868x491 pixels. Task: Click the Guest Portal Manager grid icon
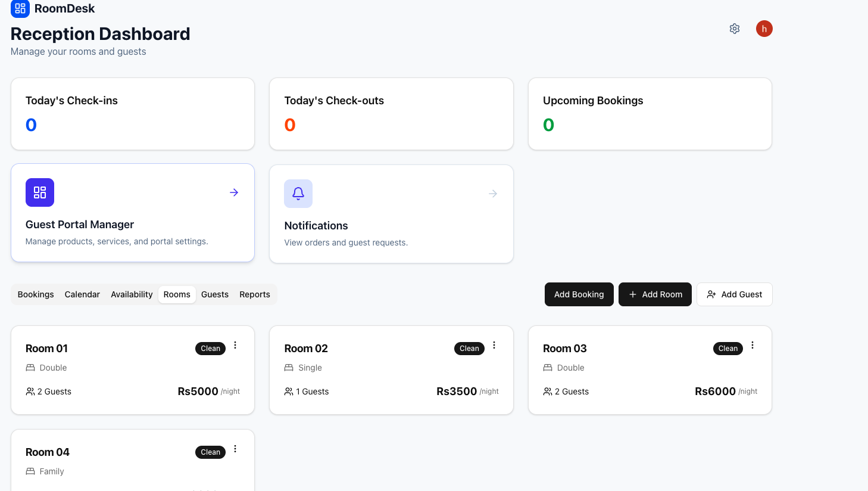[40, 192]
